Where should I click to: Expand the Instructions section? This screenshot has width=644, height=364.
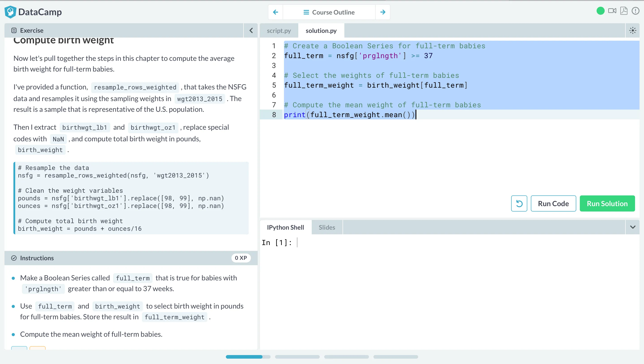pos(37,258)
